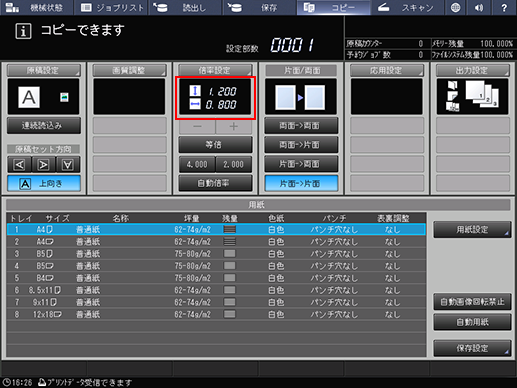Screen dimensions: 517x388
Task: Select the 2.000 zoom preset
Action: (234, 164)
